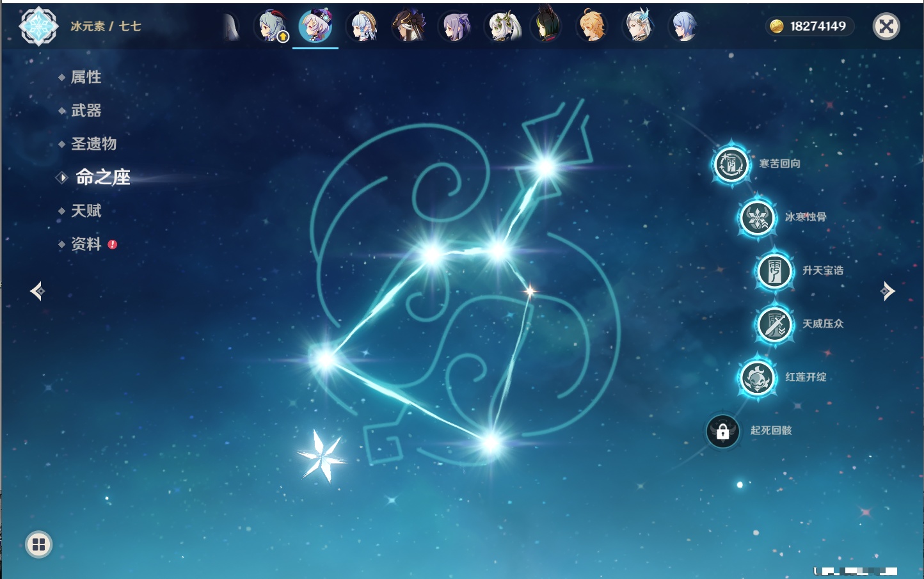Click the 起死回骸 label text
Viewport: 924px width, 579px height.
[771, 431]
